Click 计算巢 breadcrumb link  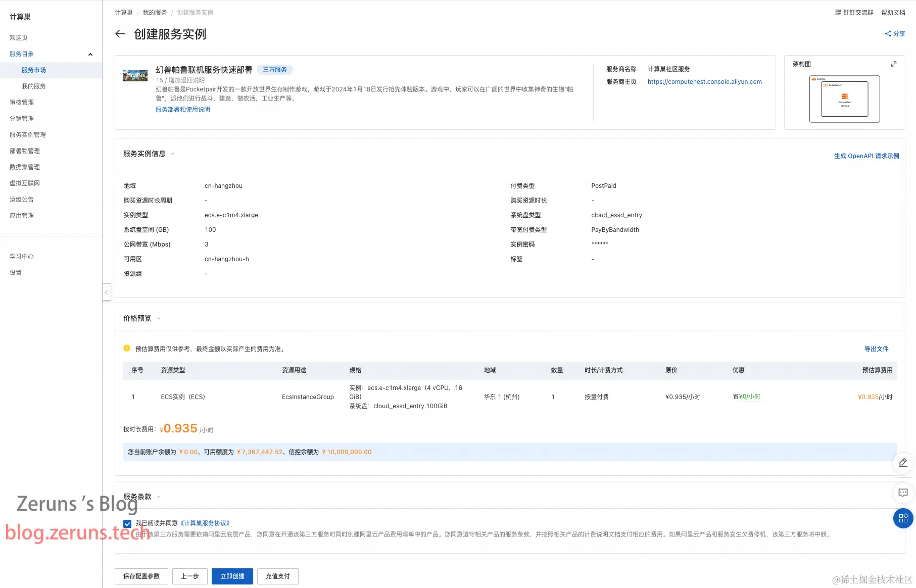[x=124, y=13]
